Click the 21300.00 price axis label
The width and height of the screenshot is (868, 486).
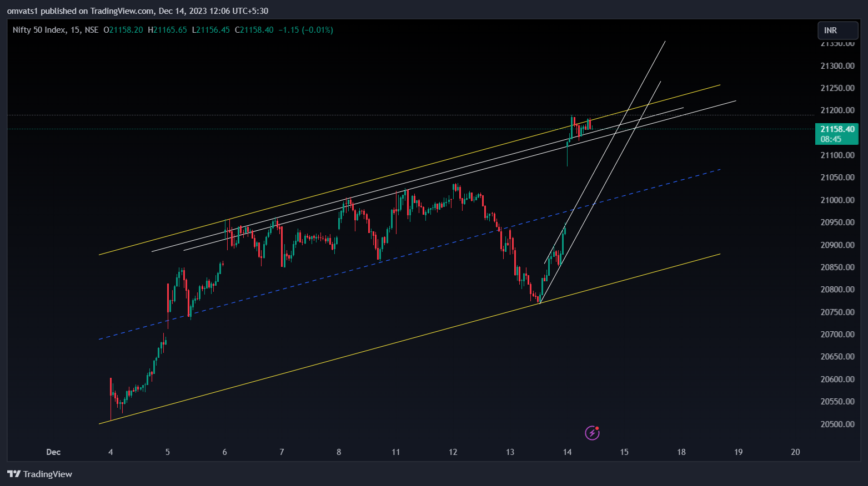point(837,65)
